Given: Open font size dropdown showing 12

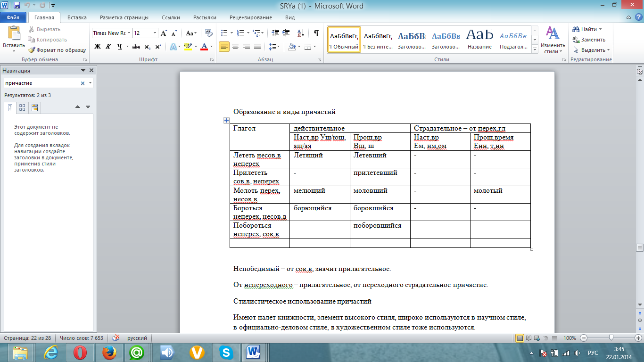Looking at the screenshot, I should 155,33.
